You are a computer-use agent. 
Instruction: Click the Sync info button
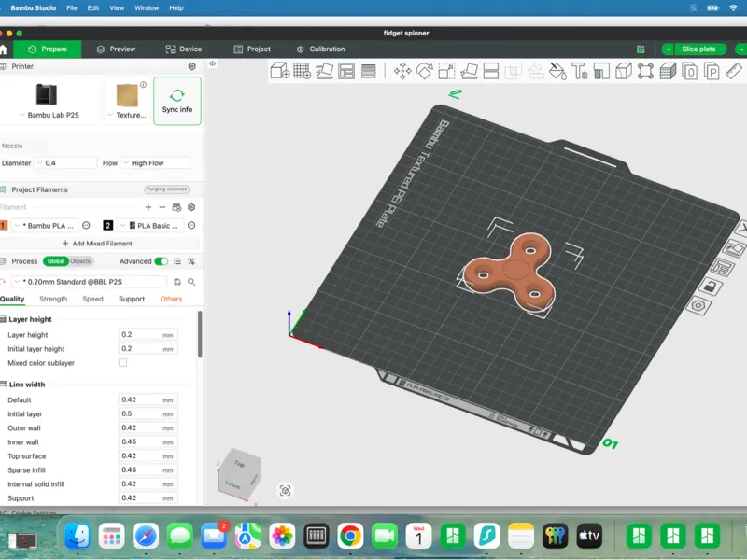(x=177, y=101)
